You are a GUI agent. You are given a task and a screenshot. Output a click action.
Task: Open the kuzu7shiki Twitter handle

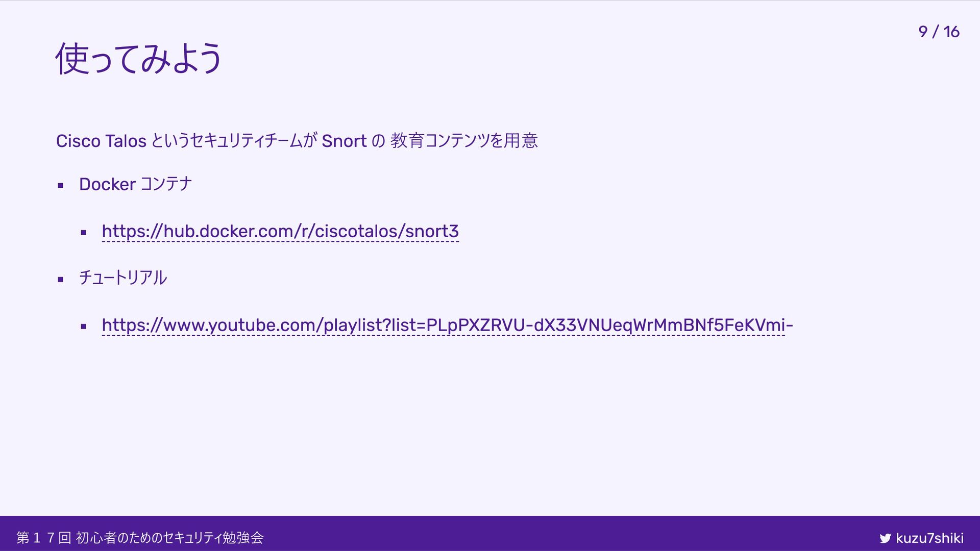pos(929,538)
